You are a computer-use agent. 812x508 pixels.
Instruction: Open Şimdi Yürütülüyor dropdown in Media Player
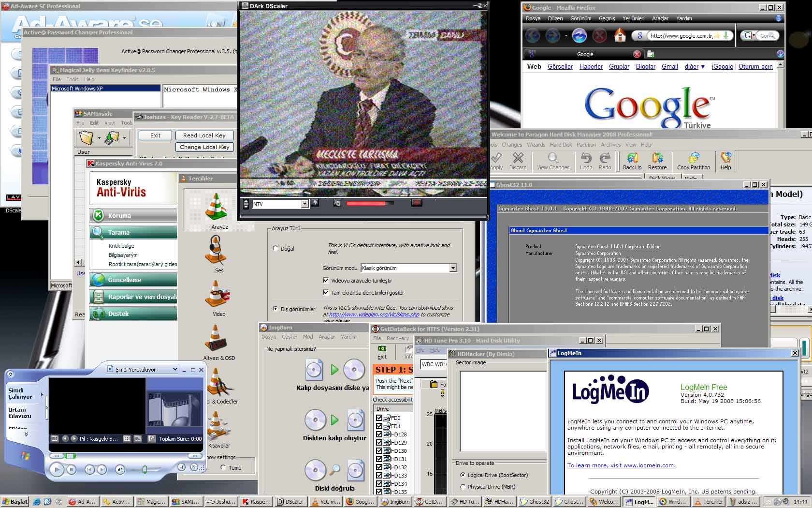pos(175,369)
